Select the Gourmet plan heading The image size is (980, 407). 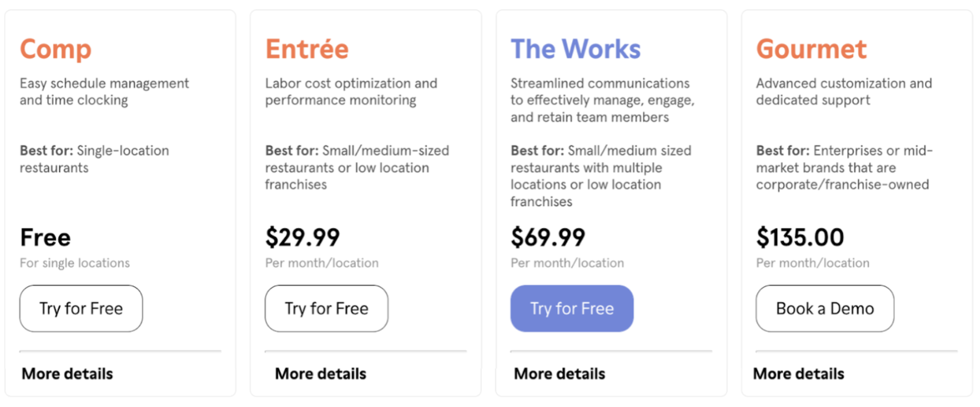pos(811,48)
